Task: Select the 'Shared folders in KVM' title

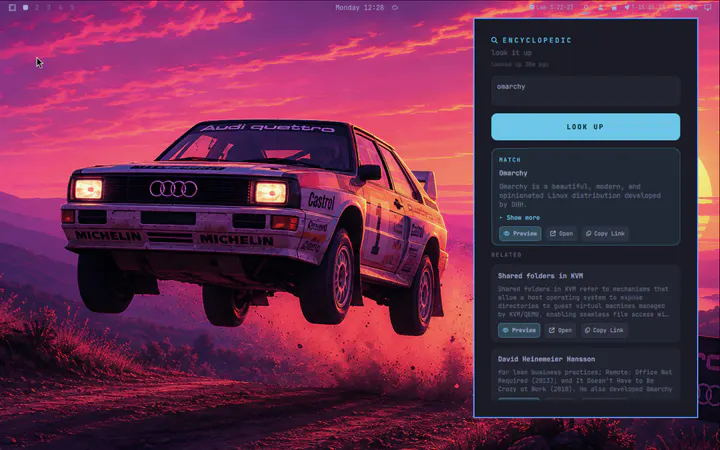Action: [540, 276]
